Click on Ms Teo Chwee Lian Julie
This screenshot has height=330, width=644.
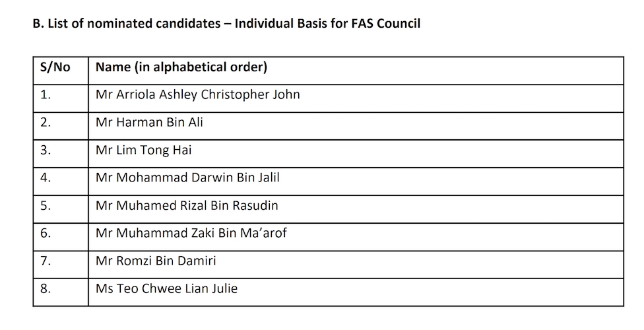[x=166, y=288]
